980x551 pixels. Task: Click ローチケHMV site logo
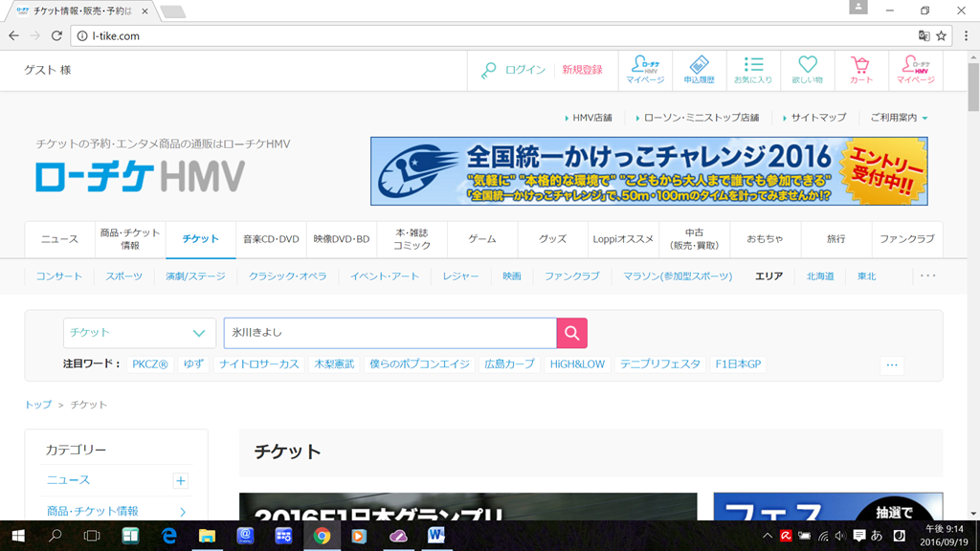click(x=140, y=176)
